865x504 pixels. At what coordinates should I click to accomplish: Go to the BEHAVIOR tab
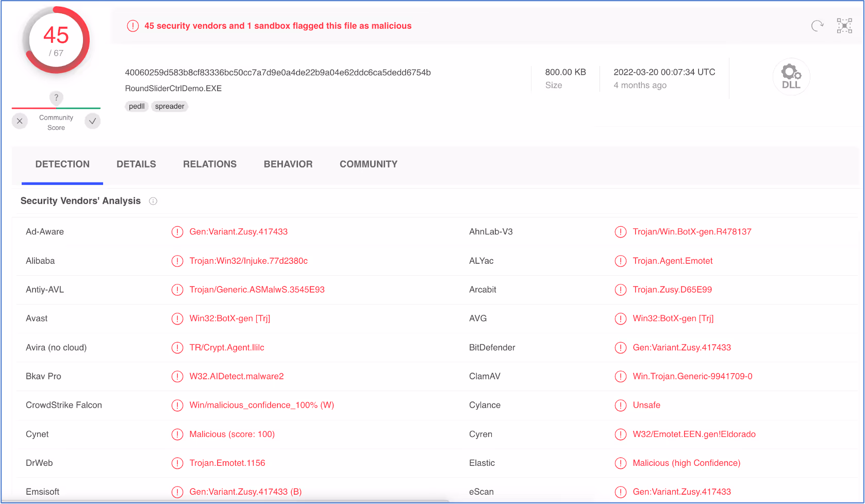[288, 164]
